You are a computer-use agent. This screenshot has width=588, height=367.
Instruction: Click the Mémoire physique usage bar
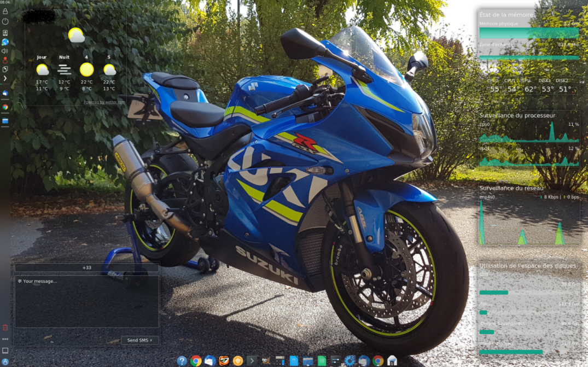(529, 33)
